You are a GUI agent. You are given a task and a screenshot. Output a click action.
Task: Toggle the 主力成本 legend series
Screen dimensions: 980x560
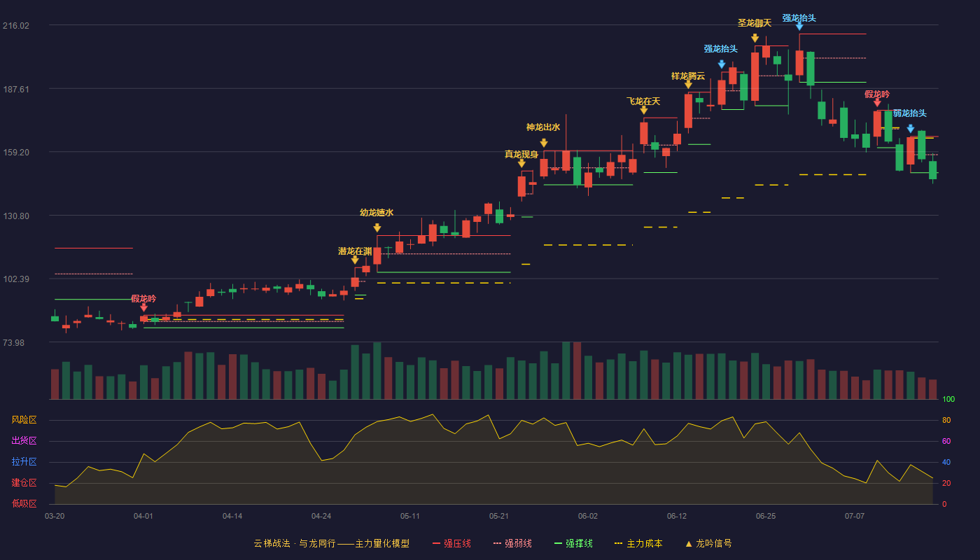(638, 543)
